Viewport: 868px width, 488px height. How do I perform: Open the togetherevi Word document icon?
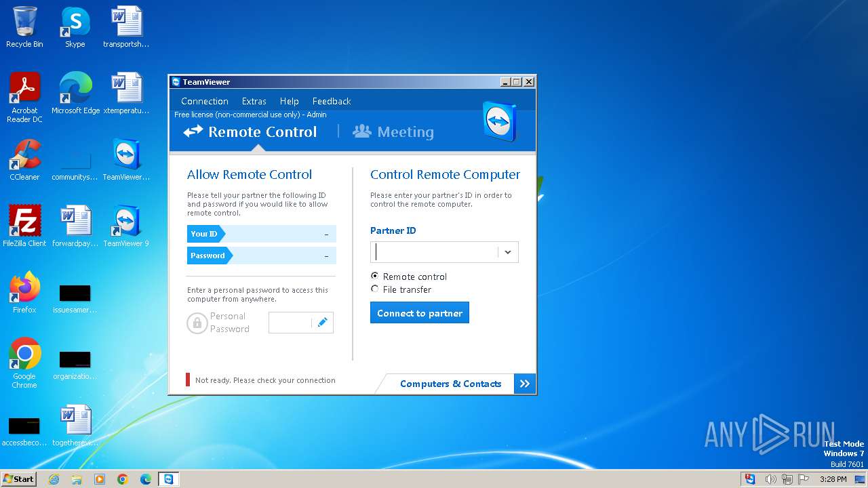coord(75,426)
